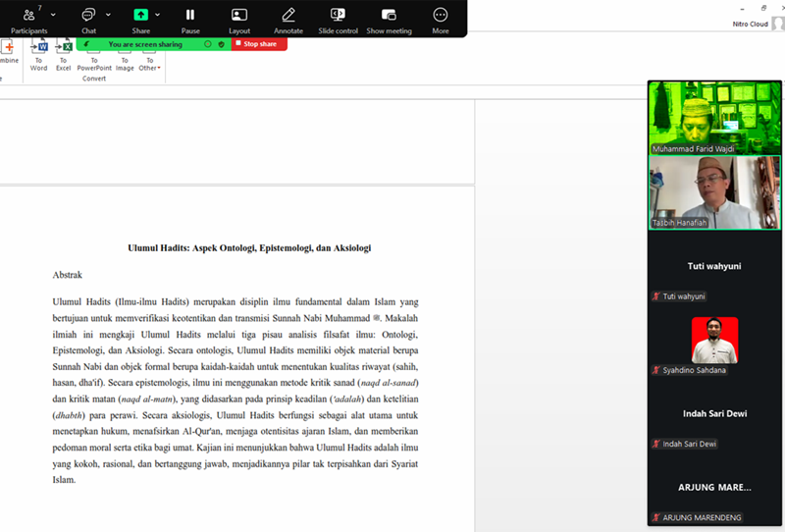
Task: Convert document To Excel
Action: coord(64,56)
